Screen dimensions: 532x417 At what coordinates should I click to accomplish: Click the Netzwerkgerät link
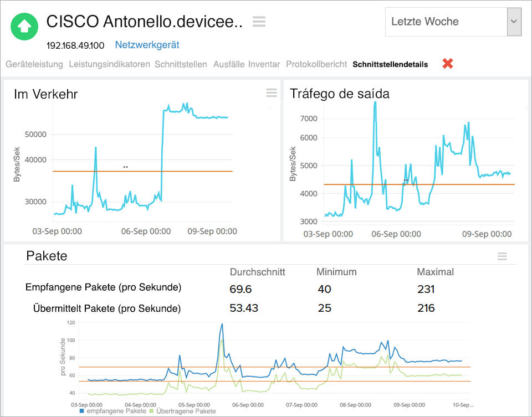pyautogui.click(x=146, y=45)
